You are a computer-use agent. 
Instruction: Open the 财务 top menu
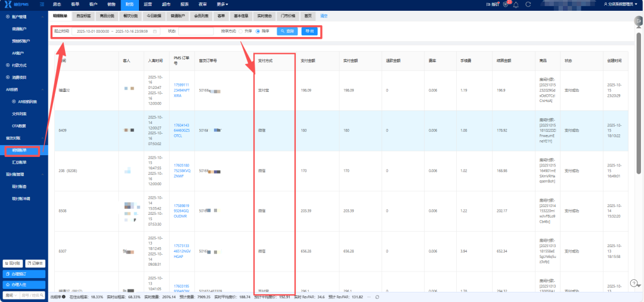click(x=129, y=4)
